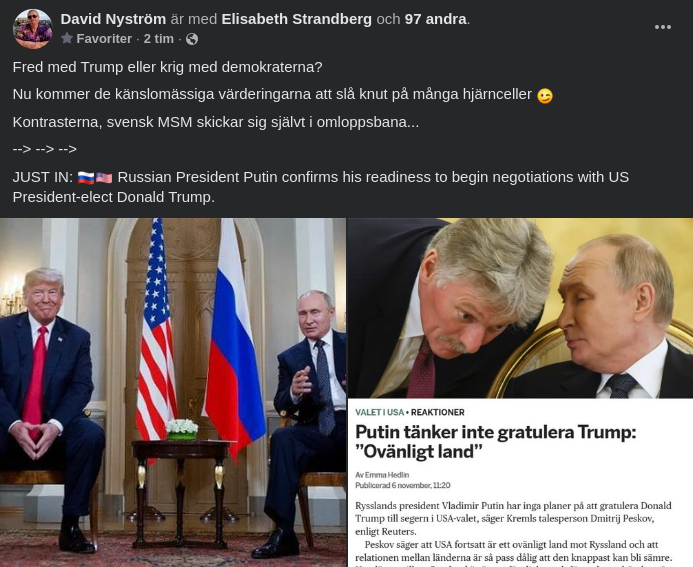Click the JUST IN post text

320,187
